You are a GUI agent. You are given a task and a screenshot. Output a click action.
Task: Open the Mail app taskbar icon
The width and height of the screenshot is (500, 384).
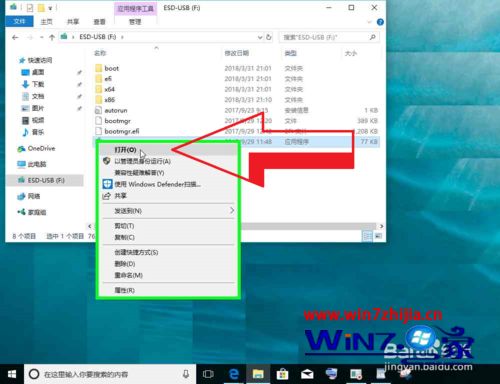click(307, 374)
